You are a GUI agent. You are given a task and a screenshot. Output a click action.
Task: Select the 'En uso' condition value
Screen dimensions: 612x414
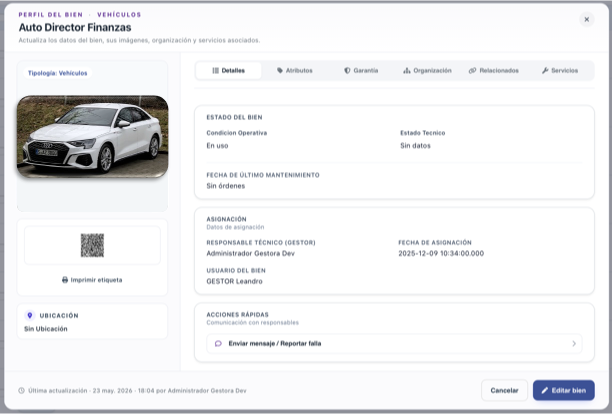pyautogui.click(x=217, y=146)
